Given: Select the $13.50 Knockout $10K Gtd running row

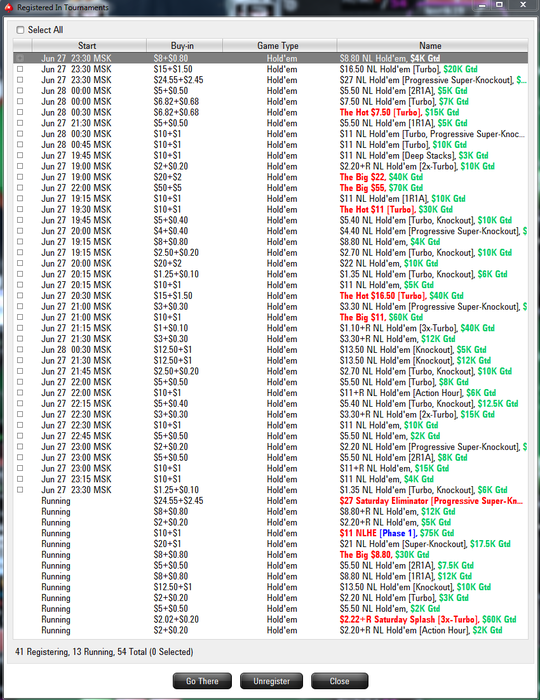Looking at the screenshot, I should pyautogui.click(x=270, y=587).
